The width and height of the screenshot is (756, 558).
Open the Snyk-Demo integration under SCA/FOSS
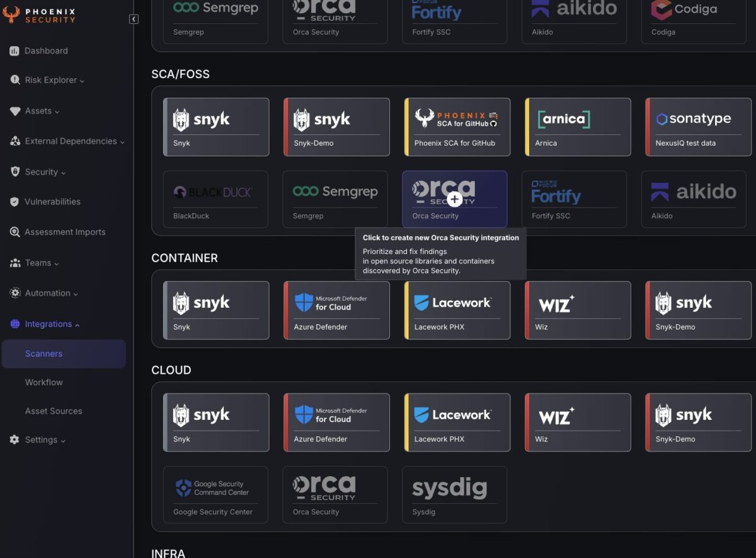(x=336, y=127)
